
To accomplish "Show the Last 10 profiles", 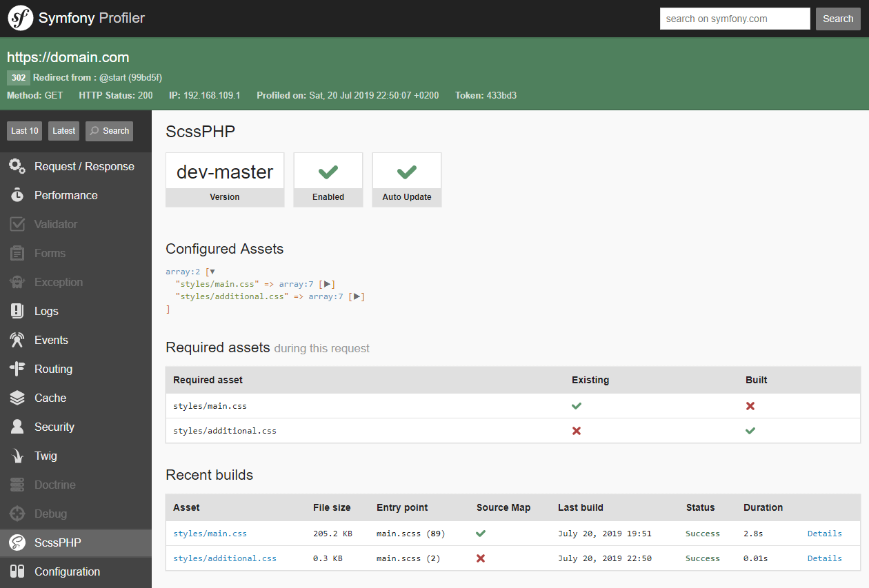I will (x=25, y=131).
